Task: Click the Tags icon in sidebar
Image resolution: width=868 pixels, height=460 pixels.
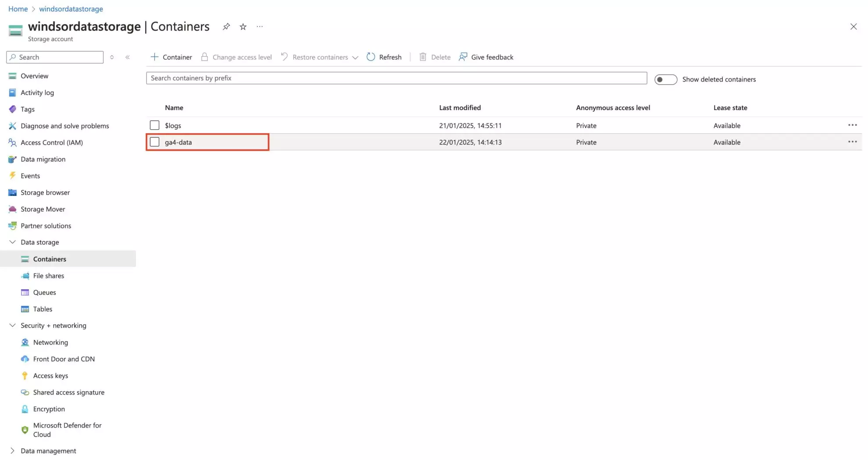Action: pos(12,109)
